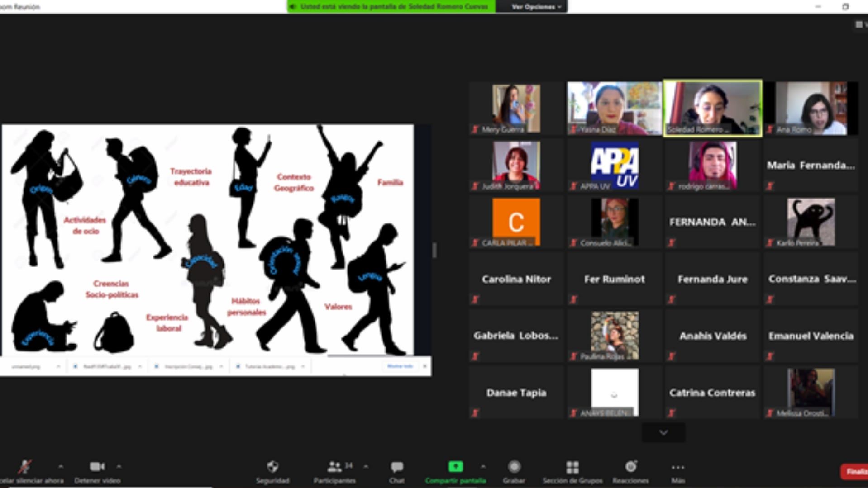The height and width of the screenshot is (488, 868).
Task: Click the green Compartir pantalla icon
Action: point(455,467)
